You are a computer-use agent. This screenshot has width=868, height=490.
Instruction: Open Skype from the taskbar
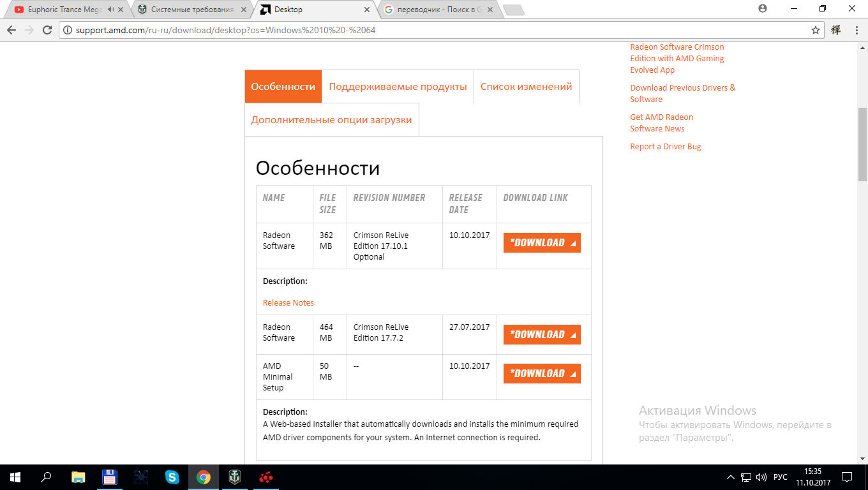coord(172,477)
